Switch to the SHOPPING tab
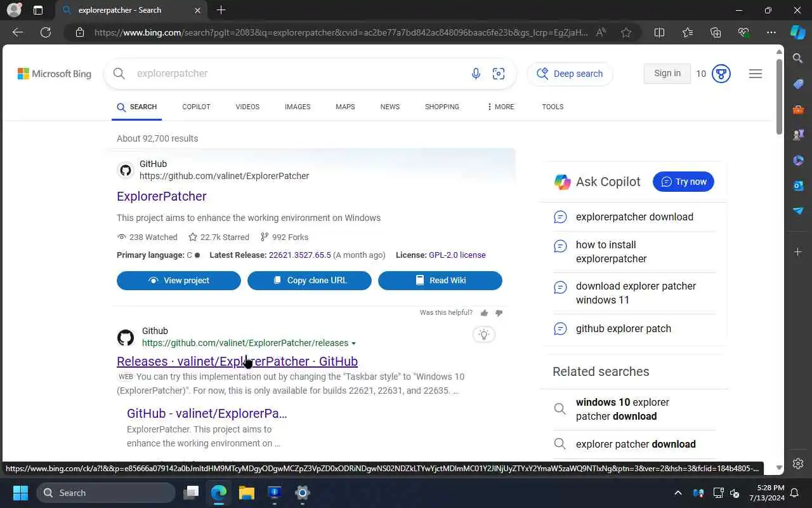This screenshot has width=812, height=508. [442, 107]
